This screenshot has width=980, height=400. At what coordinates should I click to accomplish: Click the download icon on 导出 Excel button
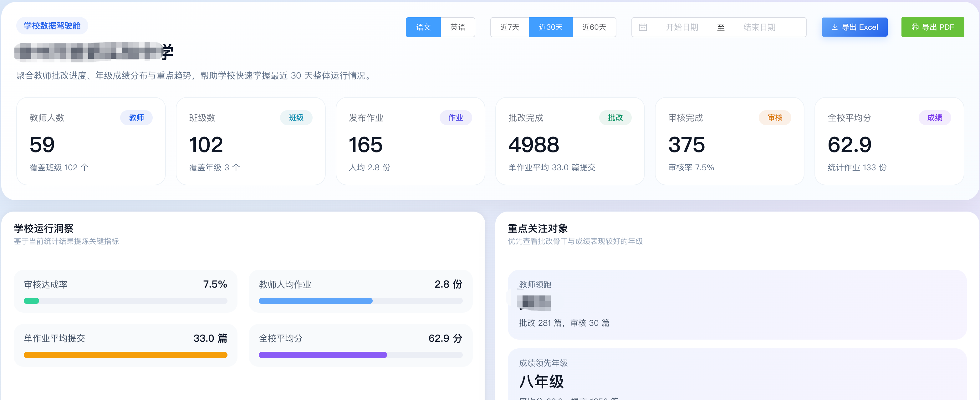pyautogui.click(x=834, y=28)
